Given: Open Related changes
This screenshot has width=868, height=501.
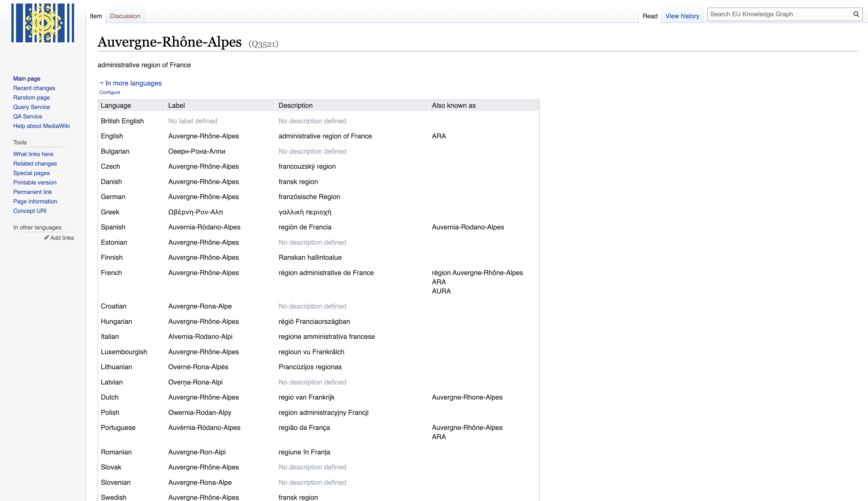Looking at the screenshot, I should tap(35, 163).
